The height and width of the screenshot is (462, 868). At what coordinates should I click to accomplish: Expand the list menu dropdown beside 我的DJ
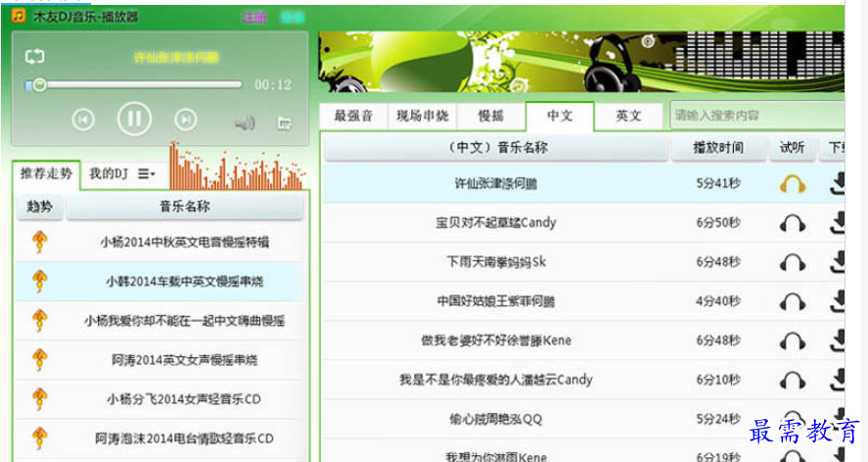146,174
